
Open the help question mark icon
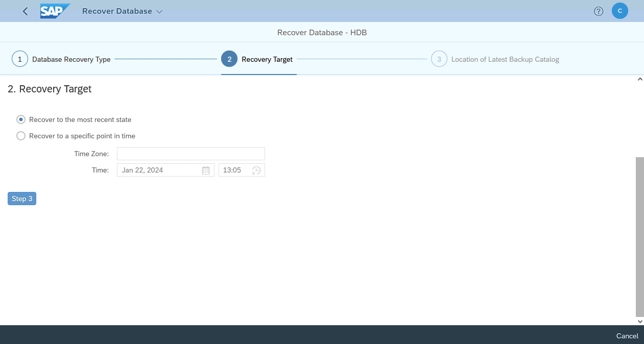(599, 11)
